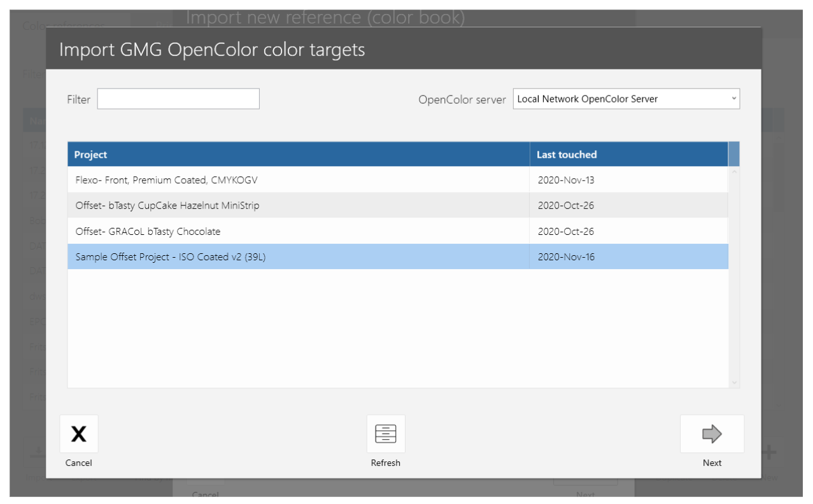Click the Filter text field
The image size is (813, 504).
tap(178, 99)
